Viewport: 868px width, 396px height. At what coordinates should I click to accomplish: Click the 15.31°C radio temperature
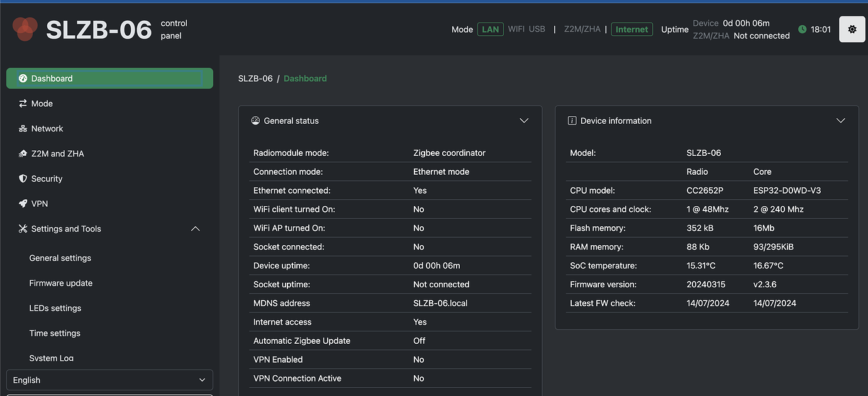tap(701, 266)
